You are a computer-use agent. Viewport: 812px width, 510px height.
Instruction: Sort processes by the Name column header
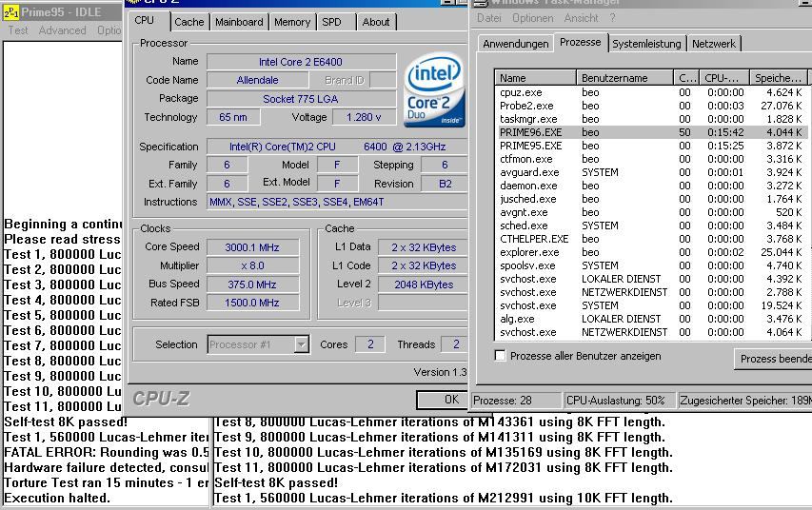click(x=536, y=78)
